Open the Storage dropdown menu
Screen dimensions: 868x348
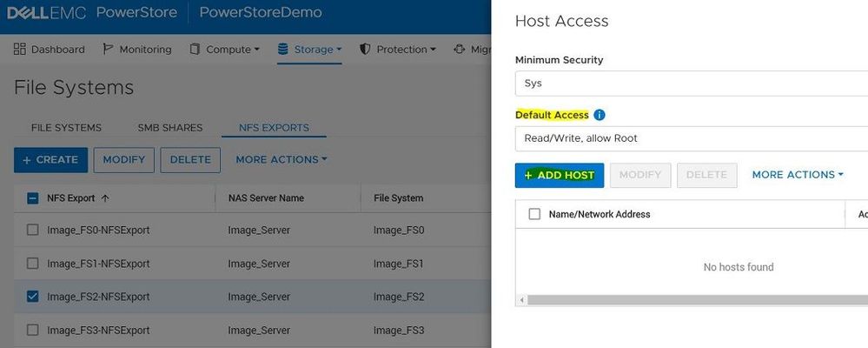click(309, 50)
